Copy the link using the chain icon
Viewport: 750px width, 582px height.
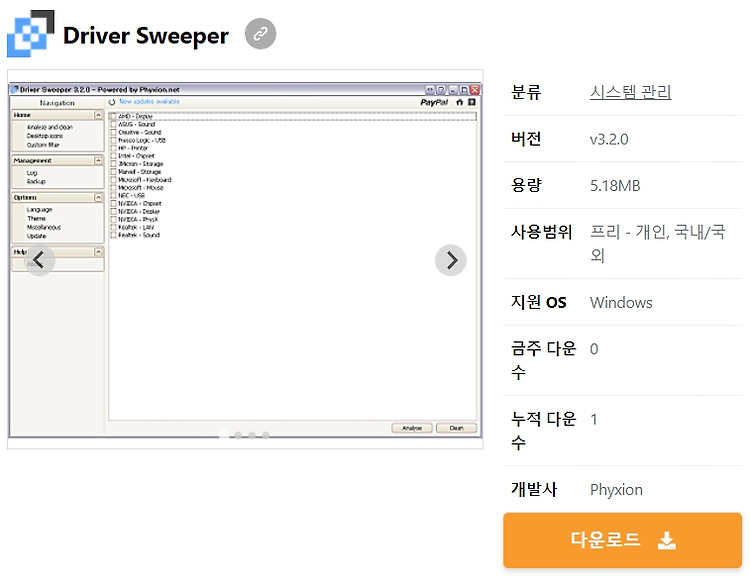pos(260,33)
